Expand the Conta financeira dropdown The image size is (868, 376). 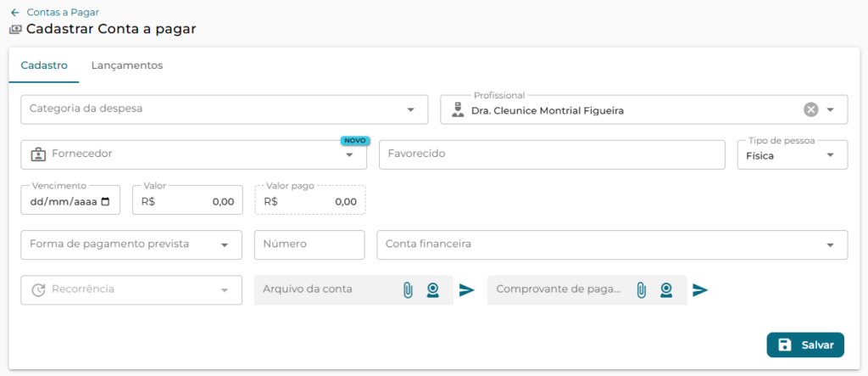pyautogui.click(x=612, y=244)
